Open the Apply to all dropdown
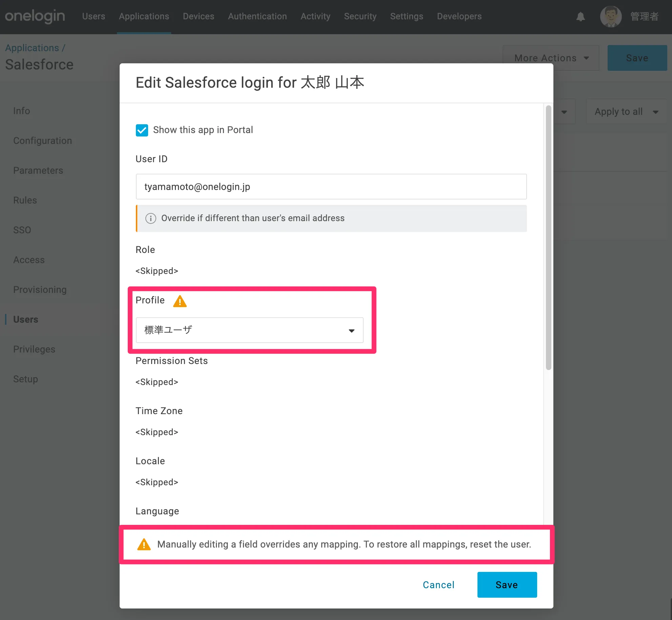This screenshot has height=620, width=672. tap(626, 112)
